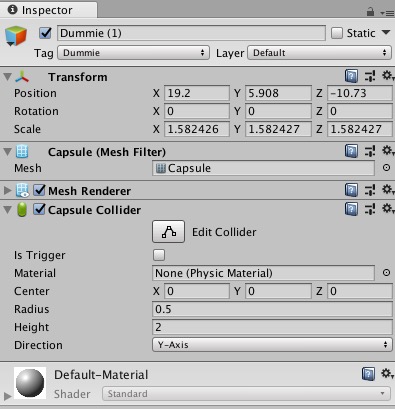Click Scale Y field
The height and width of the screenshot is (409, 395).
coord(278,129)
